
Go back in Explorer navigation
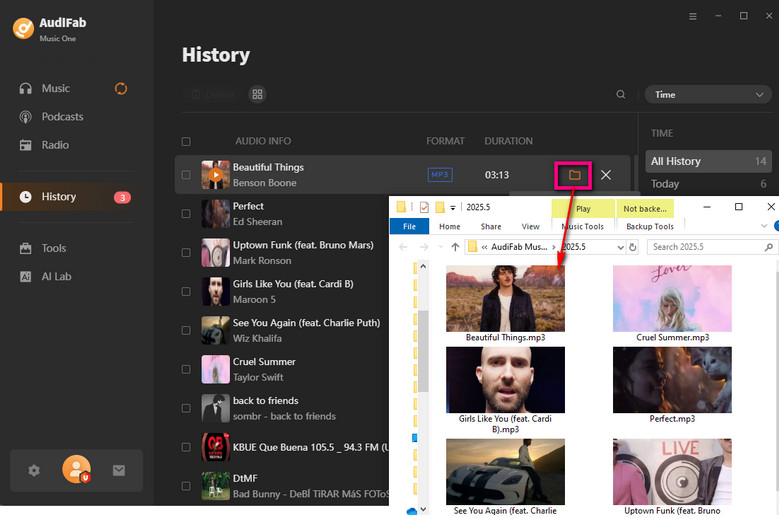coord(403,247)
